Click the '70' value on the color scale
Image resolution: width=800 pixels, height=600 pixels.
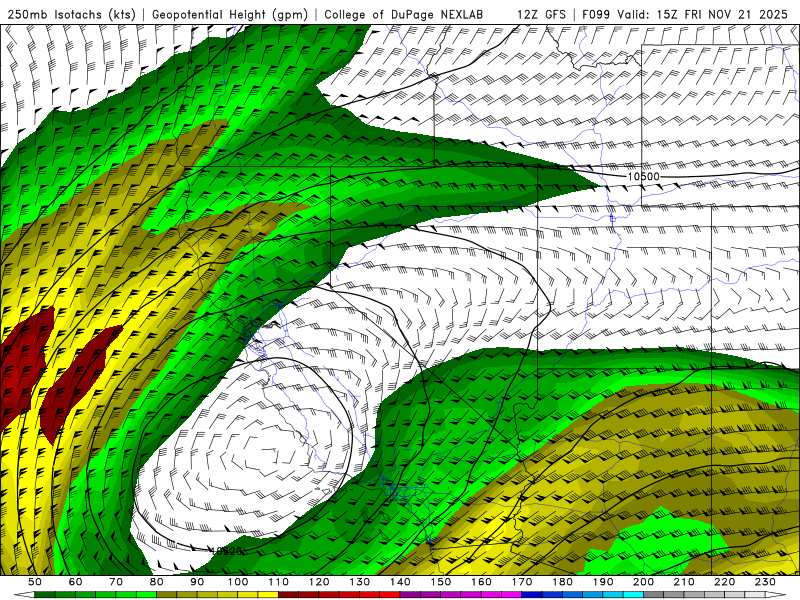pyautogui.click(x=116, y=582)
